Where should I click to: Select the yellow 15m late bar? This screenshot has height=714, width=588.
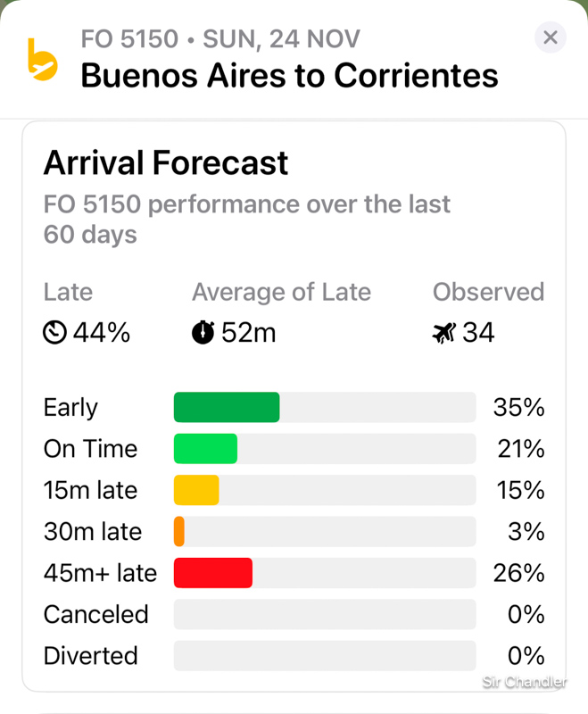click(x=196, y=490)
